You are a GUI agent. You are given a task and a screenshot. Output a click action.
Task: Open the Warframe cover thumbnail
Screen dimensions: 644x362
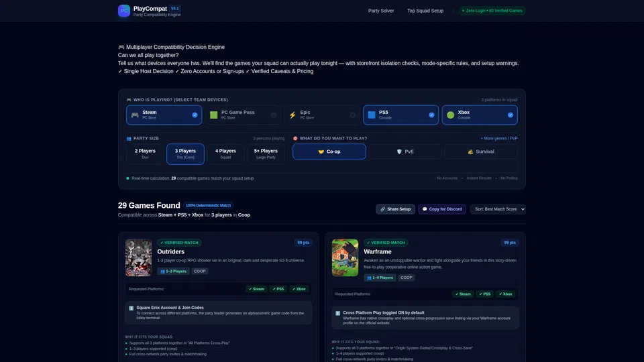[x=345, y=257]
